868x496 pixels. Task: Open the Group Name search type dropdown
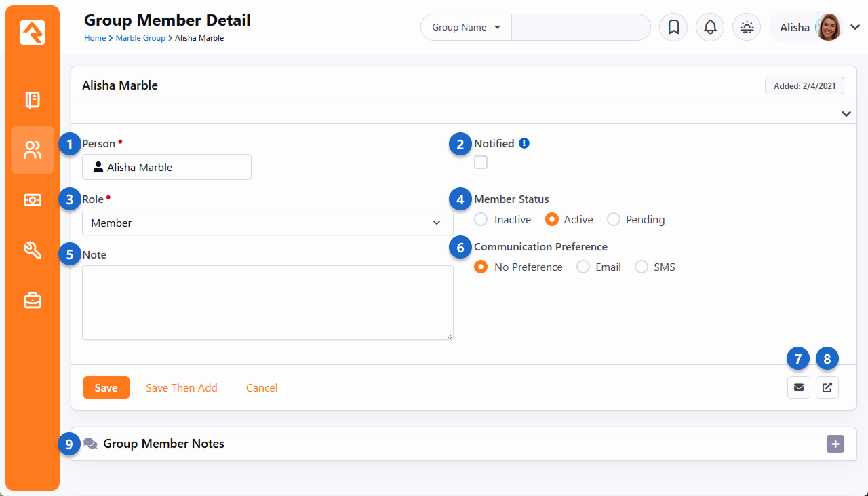467,28
